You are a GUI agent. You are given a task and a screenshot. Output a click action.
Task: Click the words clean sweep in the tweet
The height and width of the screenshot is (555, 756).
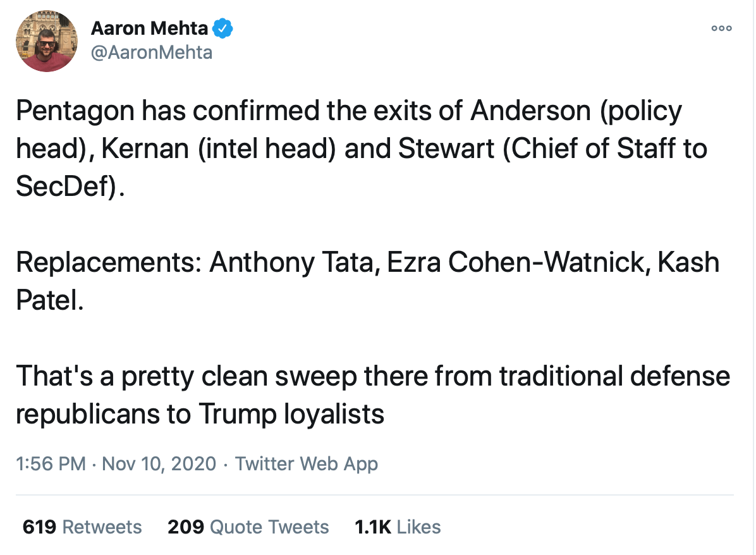[279, 376]
